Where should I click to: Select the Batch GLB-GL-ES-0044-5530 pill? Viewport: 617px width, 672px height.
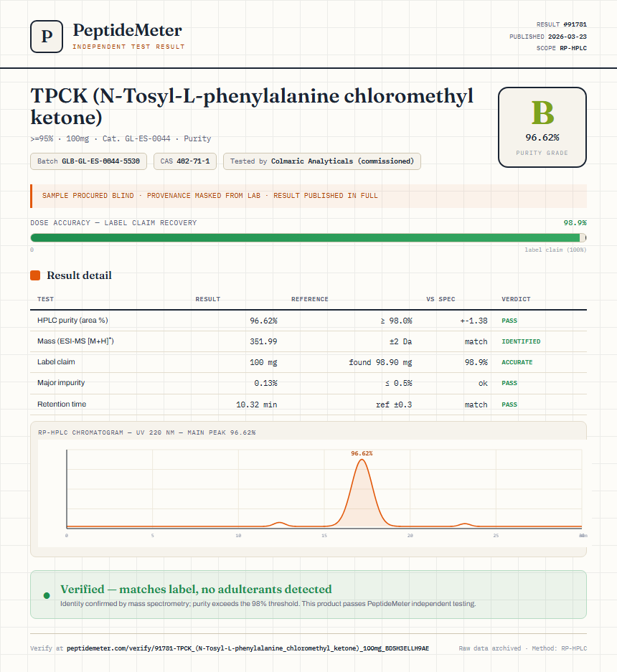pos(89,161)
